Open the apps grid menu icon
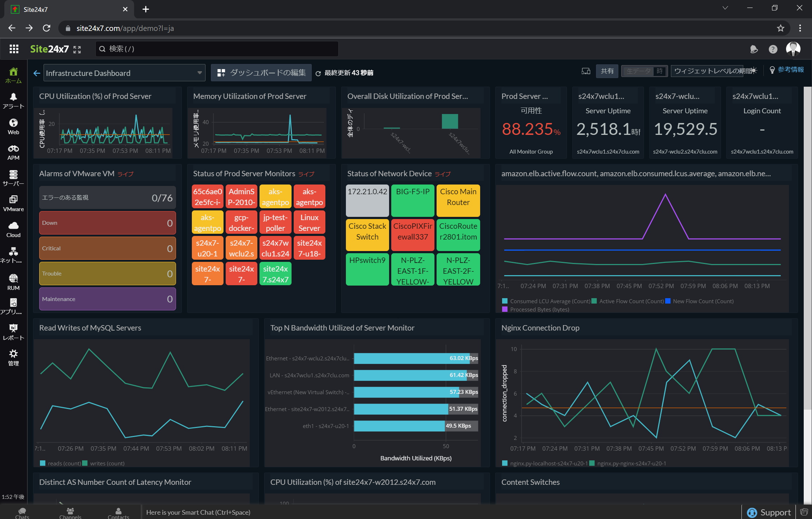This screenshot has height=519, width=812. tap(14, 49)
